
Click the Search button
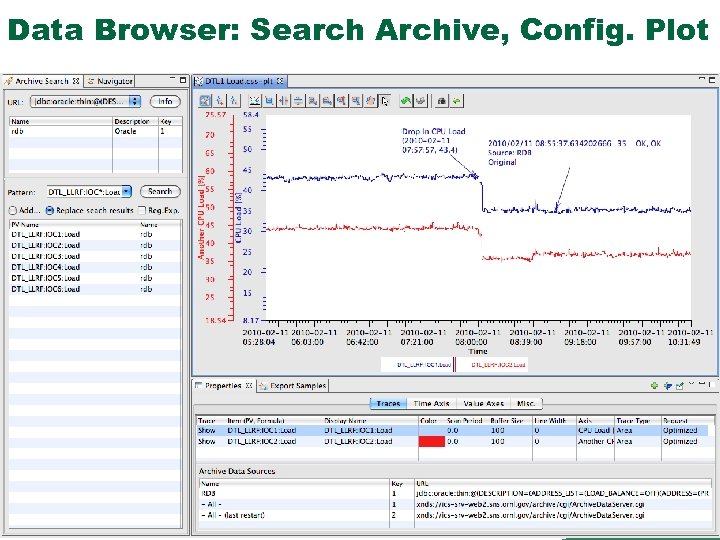click(160, 191)
